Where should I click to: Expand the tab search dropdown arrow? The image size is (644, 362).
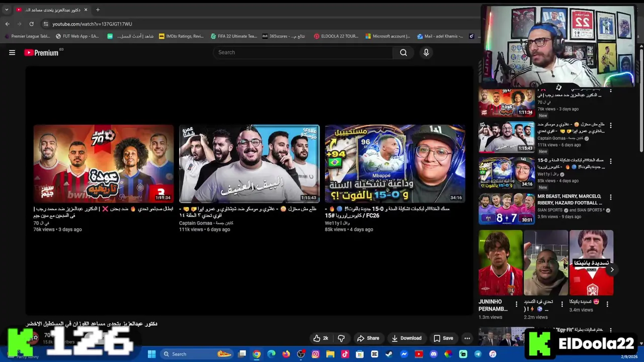[x=7, y=10]
